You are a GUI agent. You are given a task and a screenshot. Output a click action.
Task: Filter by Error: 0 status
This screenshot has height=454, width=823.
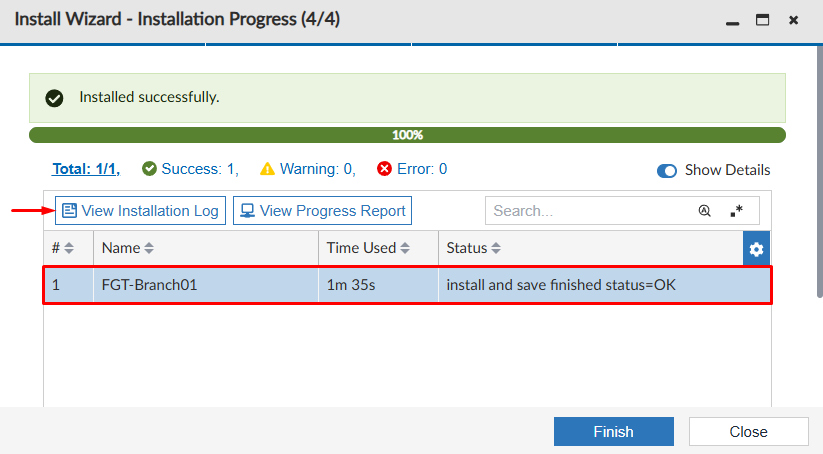[x=412, y=169]
